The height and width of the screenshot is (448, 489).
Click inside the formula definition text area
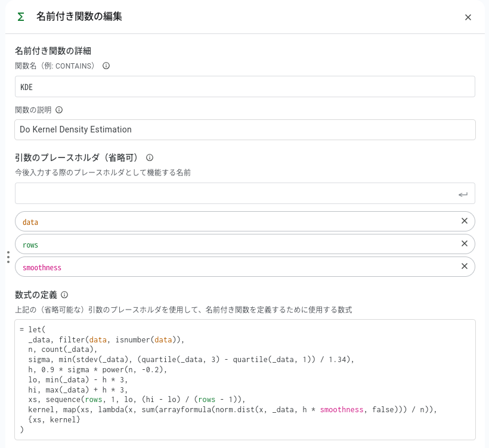(245, 379)
